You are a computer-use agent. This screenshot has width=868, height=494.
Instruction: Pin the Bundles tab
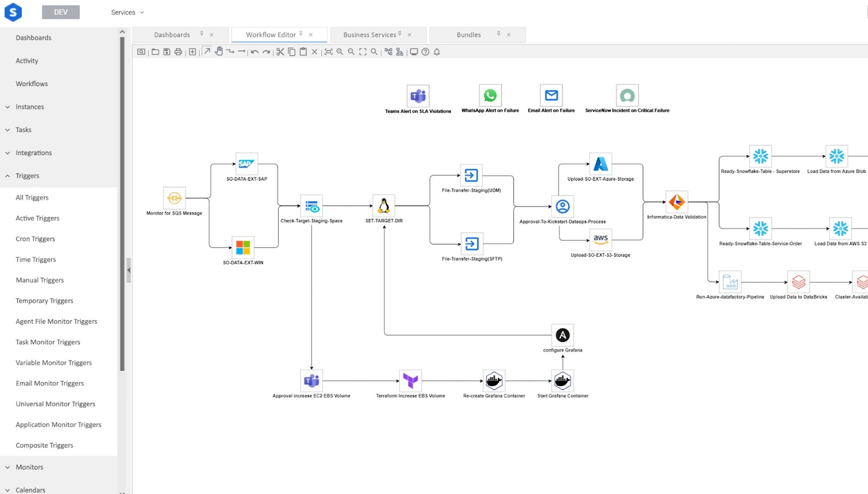tap(499, 34)
